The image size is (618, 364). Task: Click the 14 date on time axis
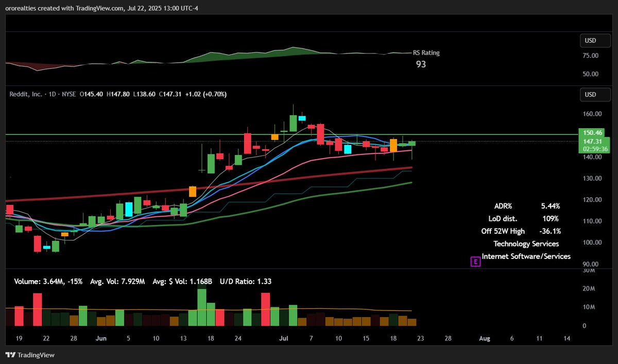[567, 338]
